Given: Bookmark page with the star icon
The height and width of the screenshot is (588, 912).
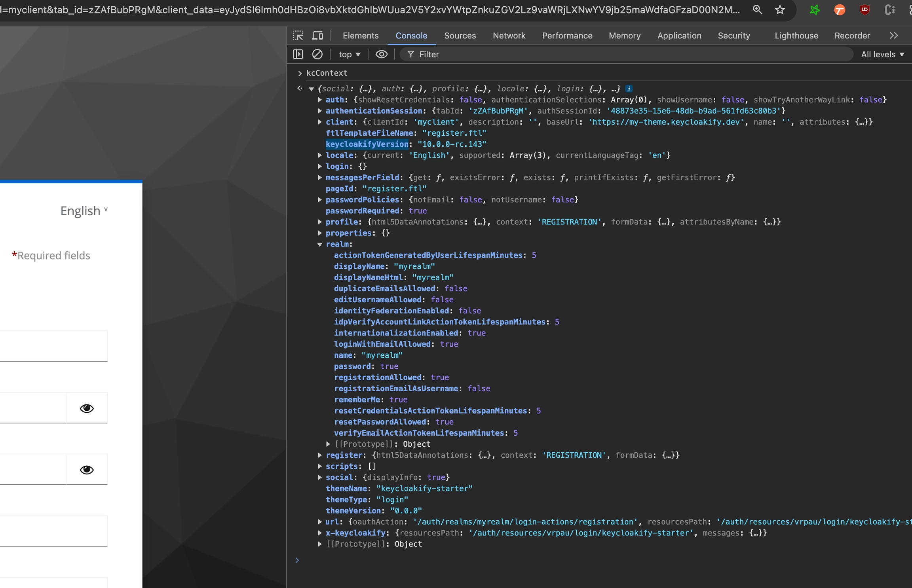Looking at the screenshot, I should tap(780, 9).
